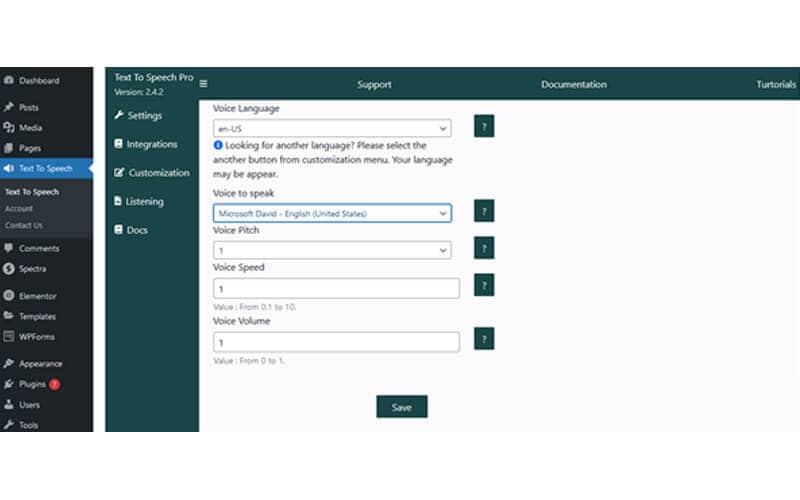Click the Elementor logo icon

pyautogui.click(x=9, y=295)
